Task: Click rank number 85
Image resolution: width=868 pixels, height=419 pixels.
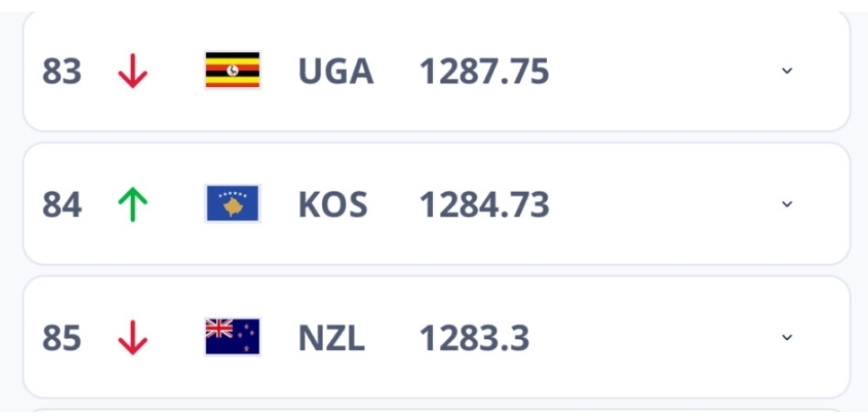Action: (62, 338)
